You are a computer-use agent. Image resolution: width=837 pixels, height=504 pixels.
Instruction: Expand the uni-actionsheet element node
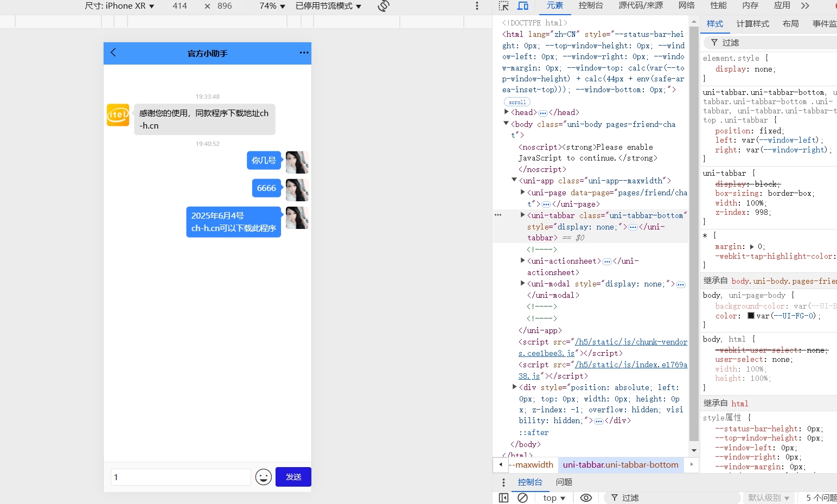coord(523,260)
